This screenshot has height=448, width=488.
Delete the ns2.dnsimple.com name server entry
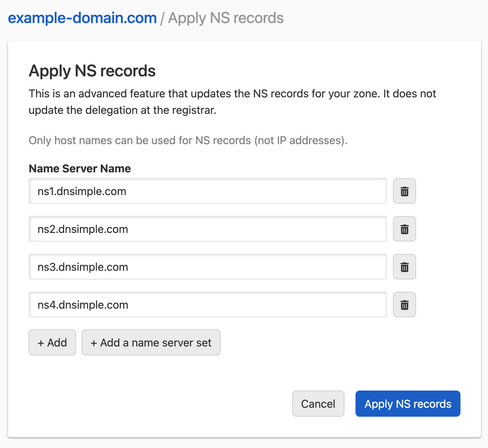[x=404, y=229]
